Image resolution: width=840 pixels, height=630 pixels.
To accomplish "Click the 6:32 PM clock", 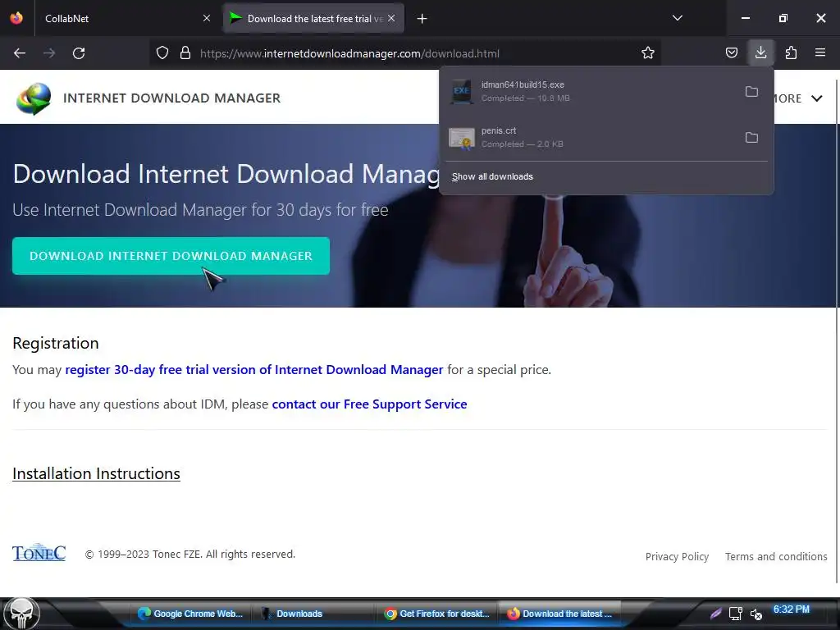I will [x=792, y=609].
